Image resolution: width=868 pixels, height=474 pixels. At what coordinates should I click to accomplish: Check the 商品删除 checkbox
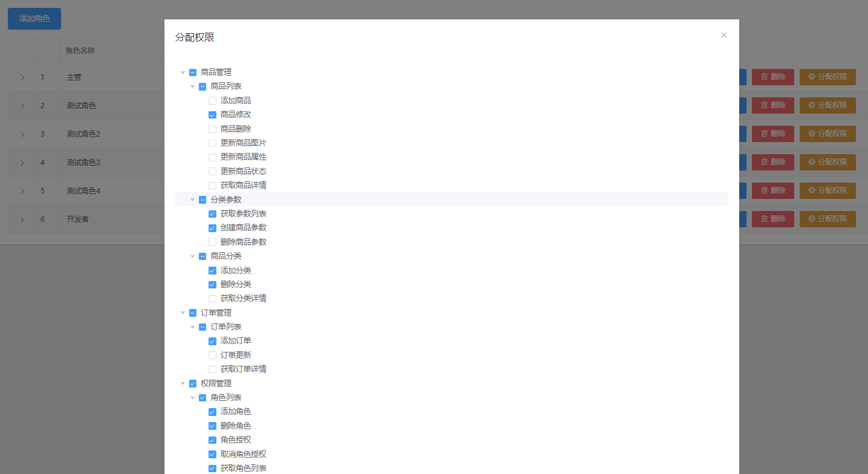[212, 129]
